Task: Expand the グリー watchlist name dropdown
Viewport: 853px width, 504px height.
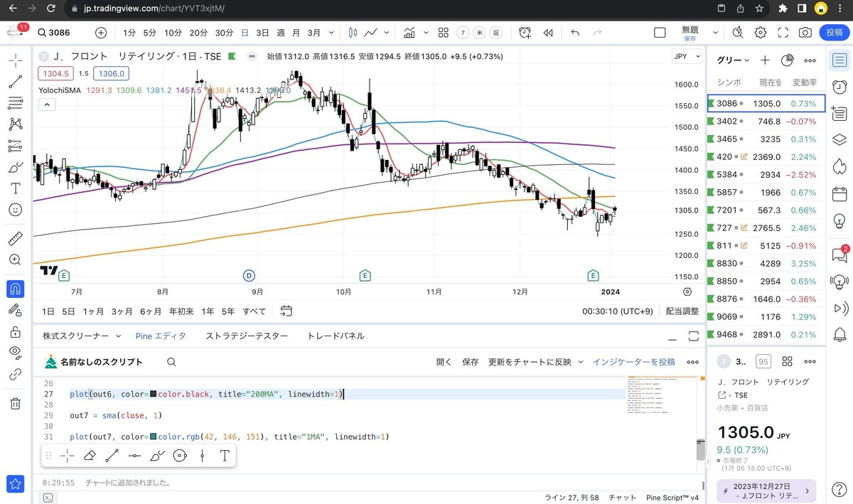Action: (x=733, y=60)
